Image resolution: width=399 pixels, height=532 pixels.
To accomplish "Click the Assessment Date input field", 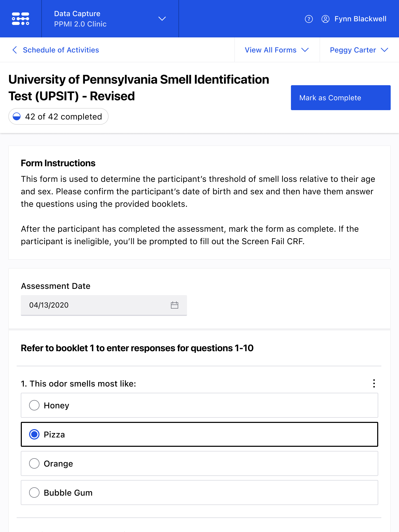I will (104, 305).
